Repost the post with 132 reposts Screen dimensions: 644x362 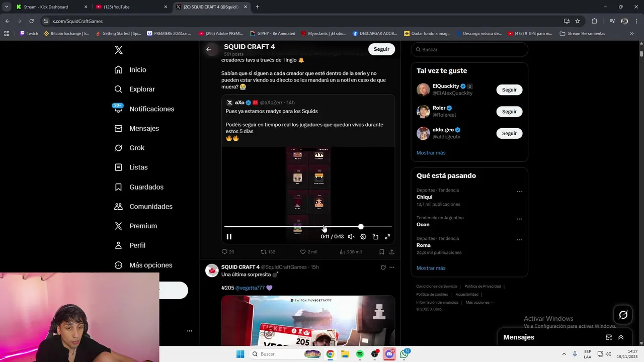point(268,252)
